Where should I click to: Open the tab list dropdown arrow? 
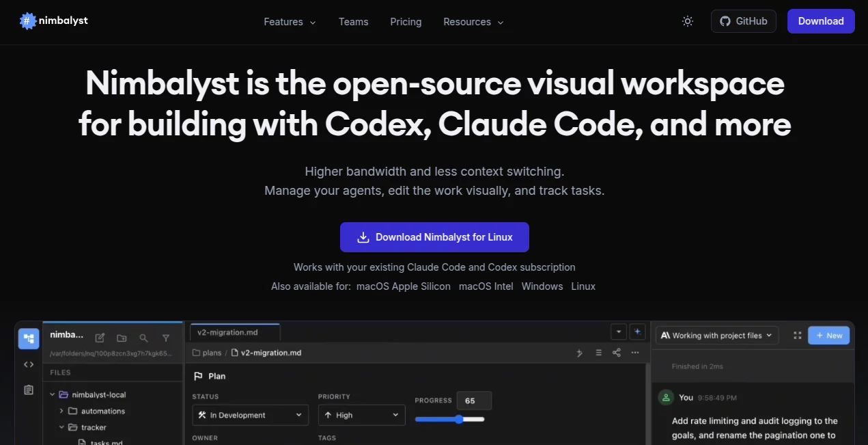(618, 332)
